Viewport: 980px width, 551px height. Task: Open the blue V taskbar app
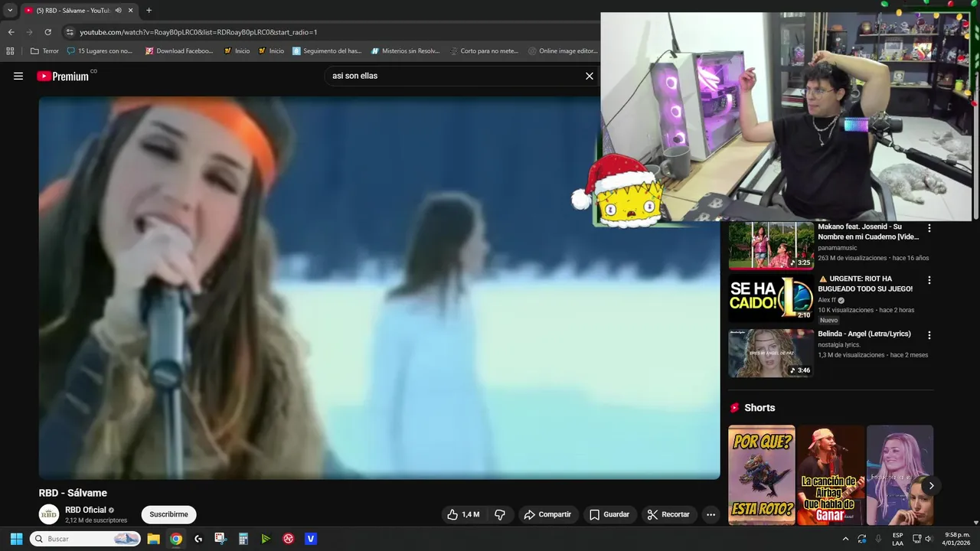click(x=310, y=539)
